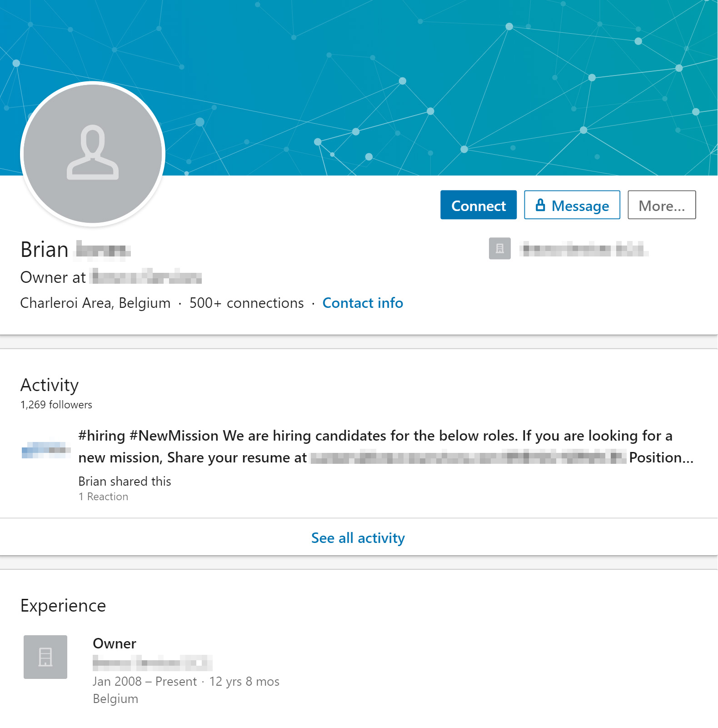Viewport: 718px width, 728px height.
Task: Click the blue Connect button
Action: coord(478,205)
